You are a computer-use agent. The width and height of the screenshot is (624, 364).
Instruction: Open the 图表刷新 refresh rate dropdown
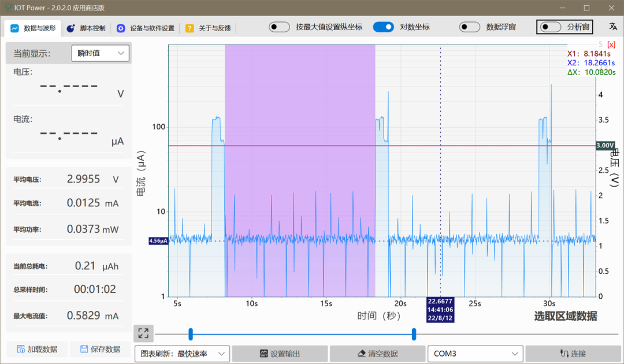pyautogui.click(x=182, y=354)
